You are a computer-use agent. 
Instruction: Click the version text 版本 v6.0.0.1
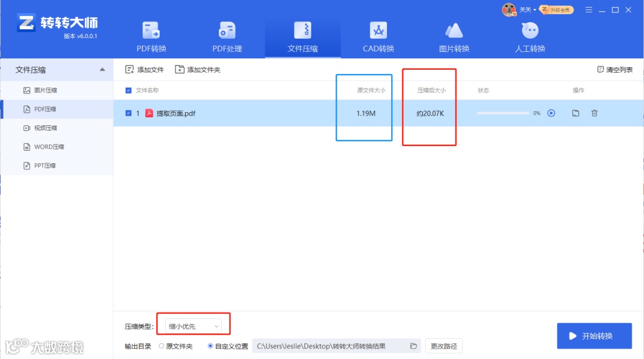80,36
